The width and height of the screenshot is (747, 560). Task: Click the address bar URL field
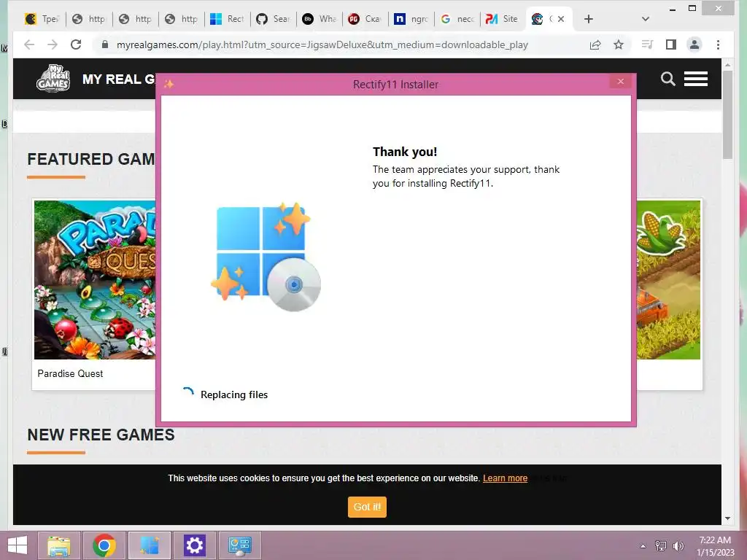[322, 44]
